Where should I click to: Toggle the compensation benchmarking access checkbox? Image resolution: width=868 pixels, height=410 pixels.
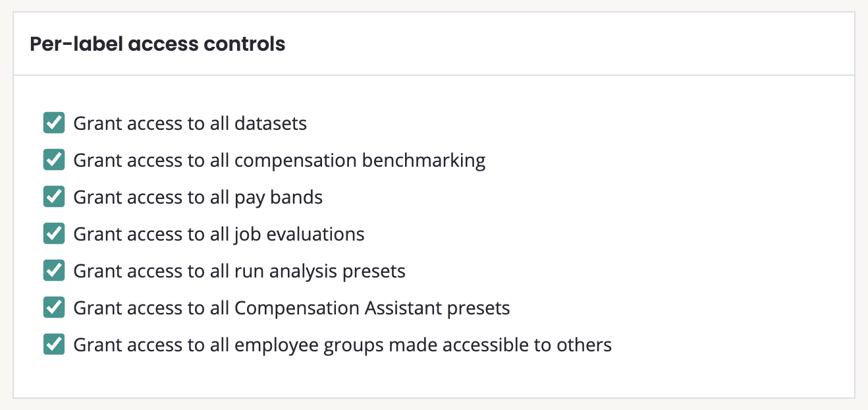(54, 160)
